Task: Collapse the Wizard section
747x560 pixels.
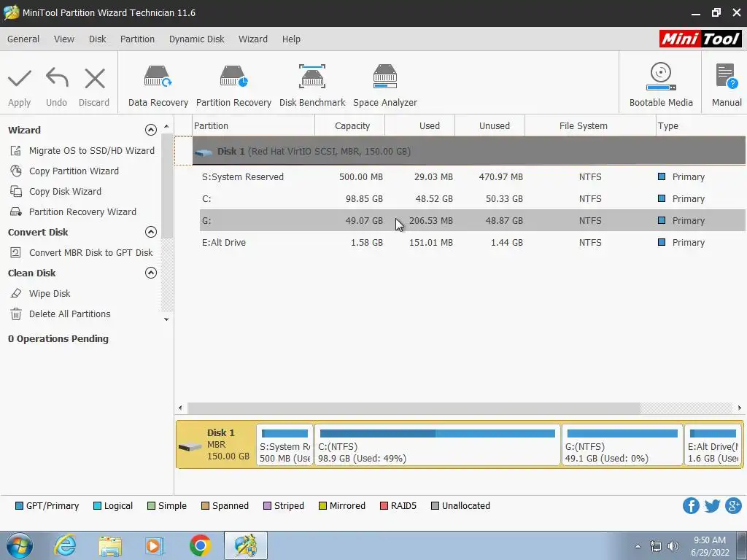Action: (x=150, y=130)
